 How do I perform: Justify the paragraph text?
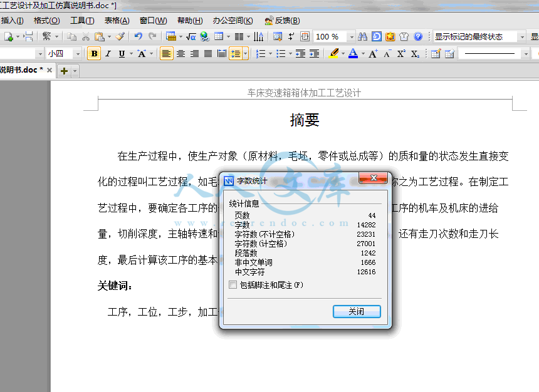click(x=208, y=54)
